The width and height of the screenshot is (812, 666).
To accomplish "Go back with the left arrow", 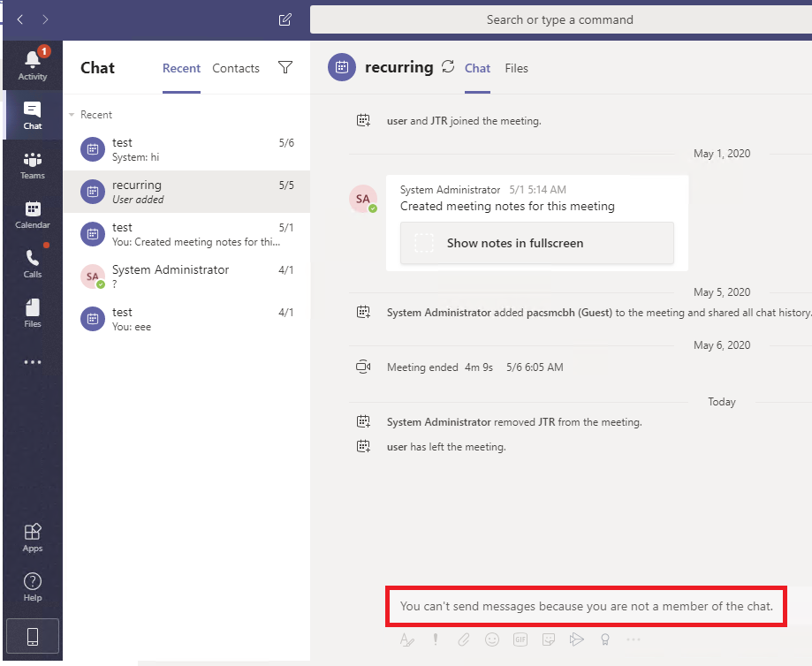I will [x=20, y=19].
